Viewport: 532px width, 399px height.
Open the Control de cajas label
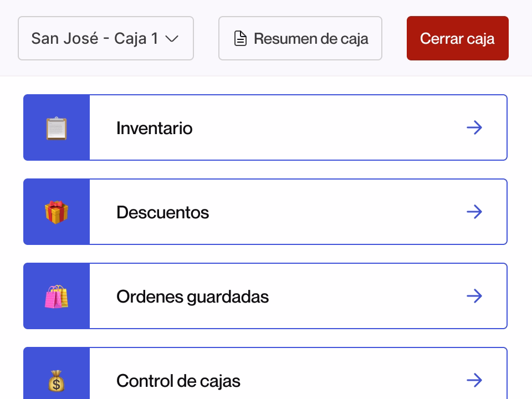[178, 381]
